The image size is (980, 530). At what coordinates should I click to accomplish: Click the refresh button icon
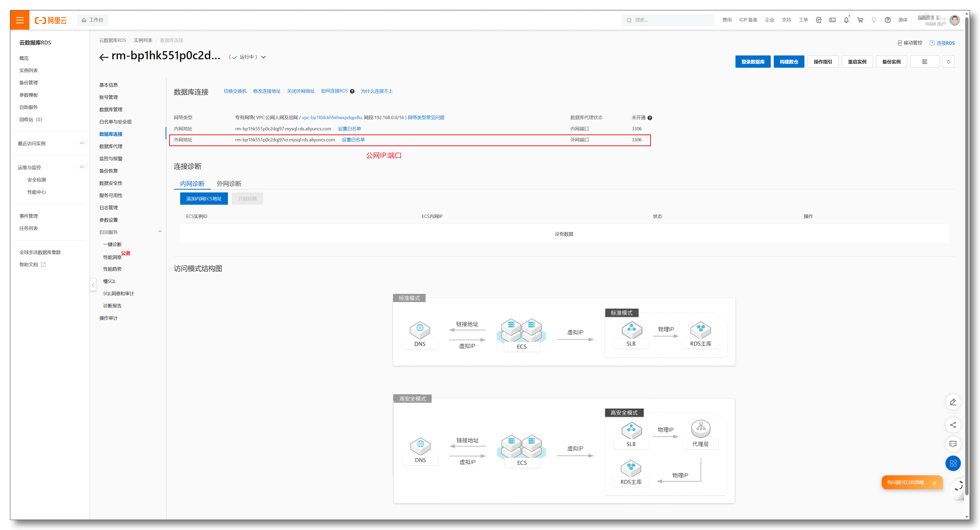948,62
